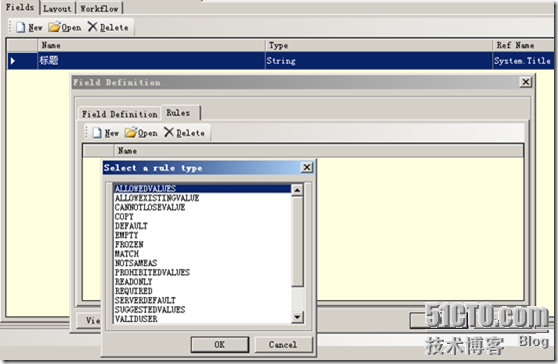The height and width of the screenshot is (364, 558).
Task: Select PROHIBITEDVALUES rule type
Action: click(202, 272)
